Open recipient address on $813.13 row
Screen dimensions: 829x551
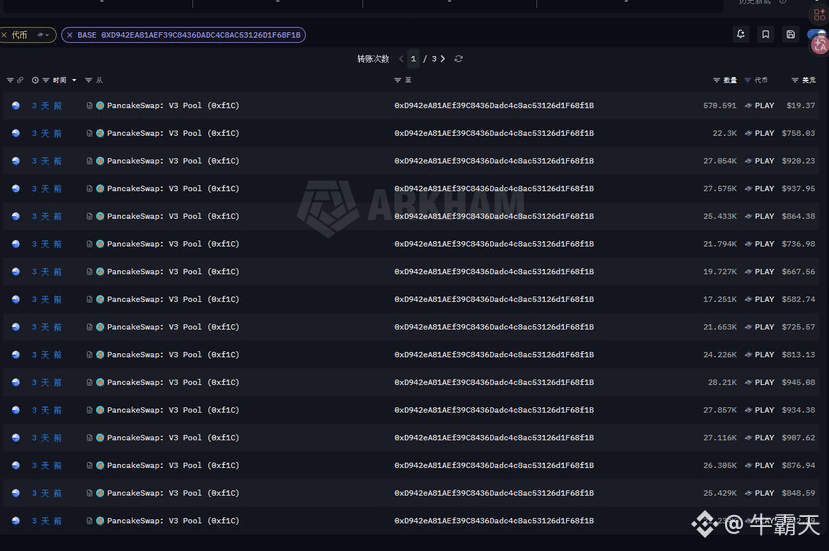click(x=494, y=355)
